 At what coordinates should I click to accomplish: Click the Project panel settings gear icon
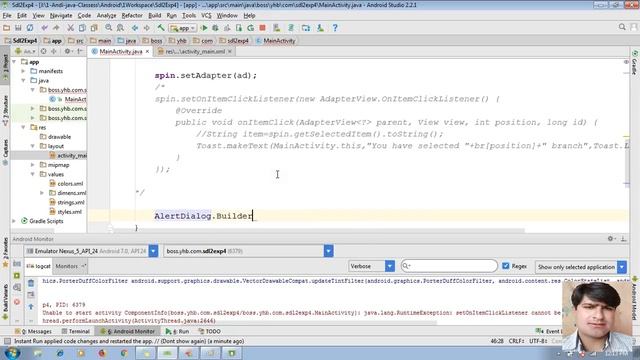[x=67, y=51]
